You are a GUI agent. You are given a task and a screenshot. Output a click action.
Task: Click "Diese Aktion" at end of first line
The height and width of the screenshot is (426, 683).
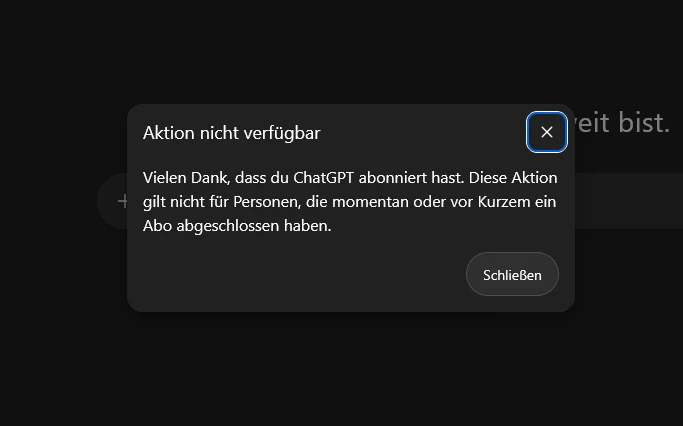[513, 178]
